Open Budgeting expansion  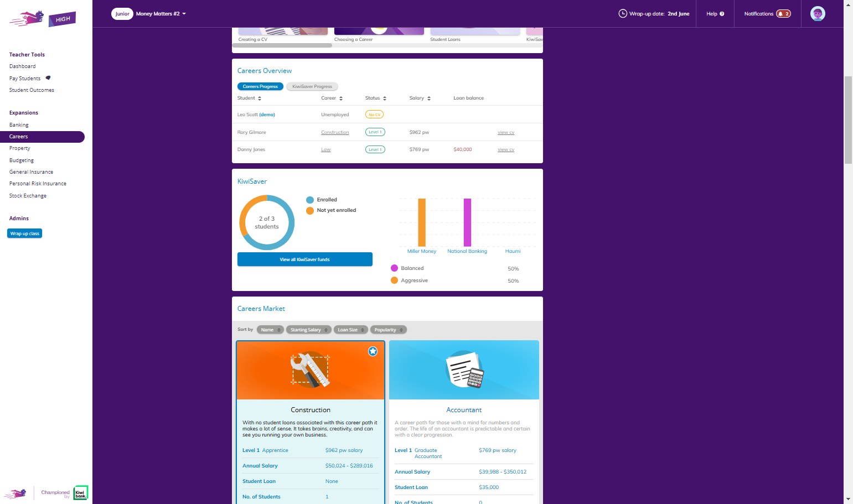coord(22,160)
